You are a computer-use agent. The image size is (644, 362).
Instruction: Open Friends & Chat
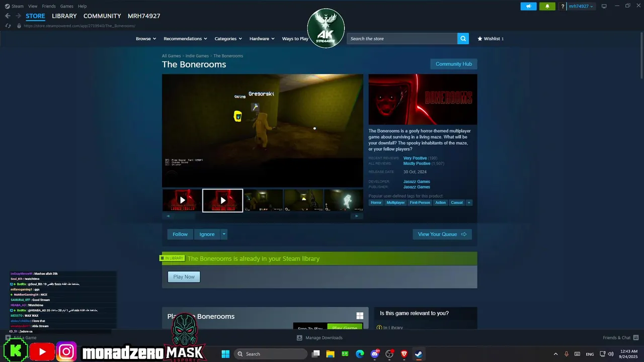pyautogui.click(x=620, y=338)
